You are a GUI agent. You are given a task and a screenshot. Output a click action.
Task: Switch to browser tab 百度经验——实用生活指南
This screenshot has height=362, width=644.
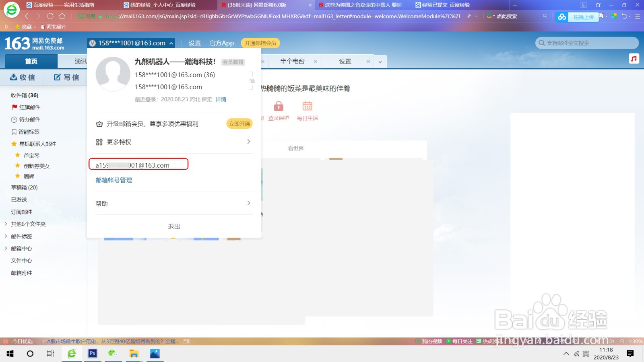tap(64, 5)
